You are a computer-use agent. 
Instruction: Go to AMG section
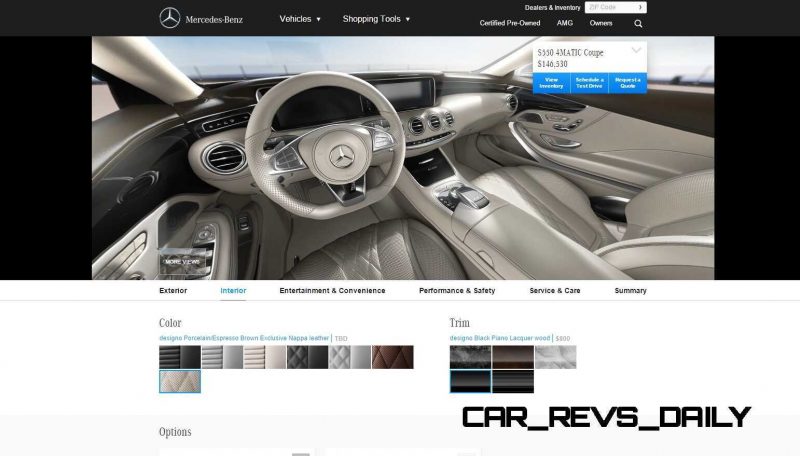pos(565,23)
